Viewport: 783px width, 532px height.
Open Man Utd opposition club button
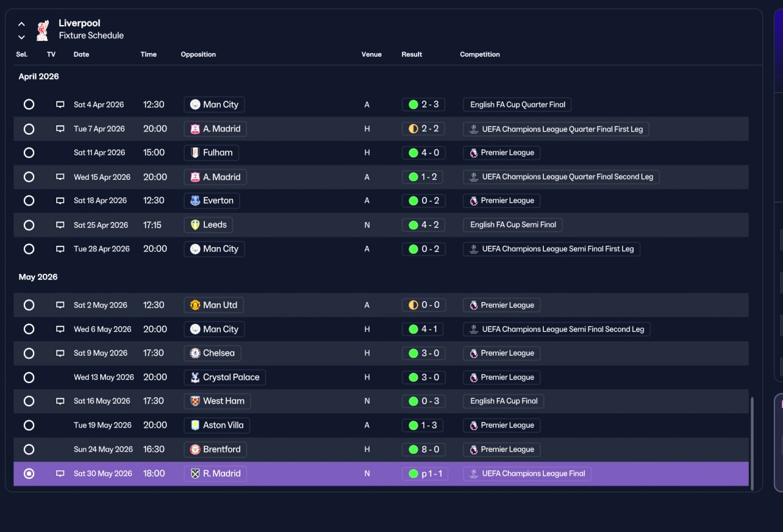tap(214, 305)
